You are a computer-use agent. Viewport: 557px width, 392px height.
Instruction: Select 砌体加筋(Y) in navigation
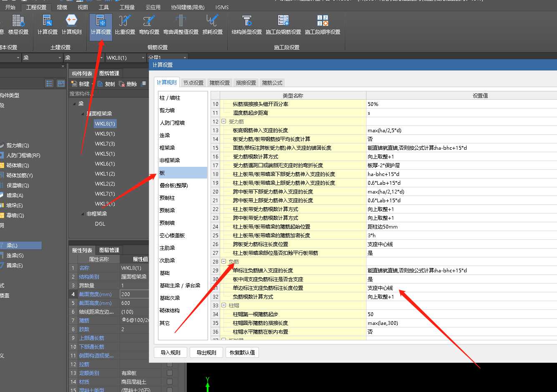(x=19, y=176)
